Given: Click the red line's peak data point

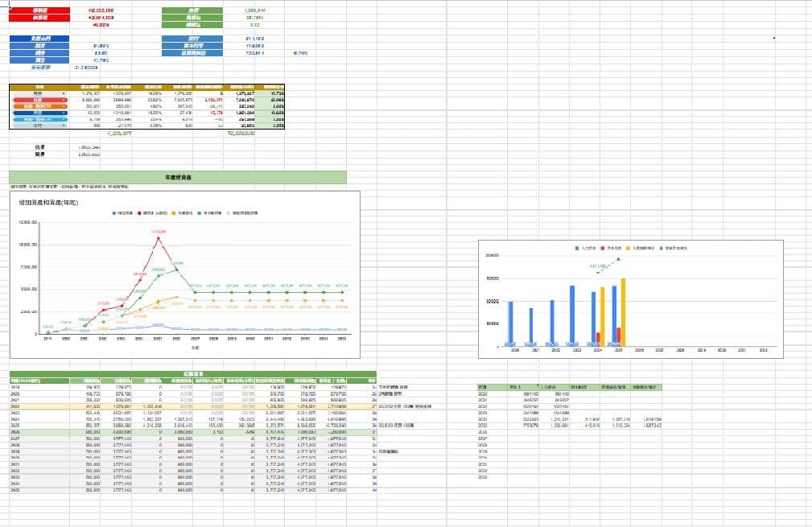Looking at the screenshot, I should click(159, 238).
